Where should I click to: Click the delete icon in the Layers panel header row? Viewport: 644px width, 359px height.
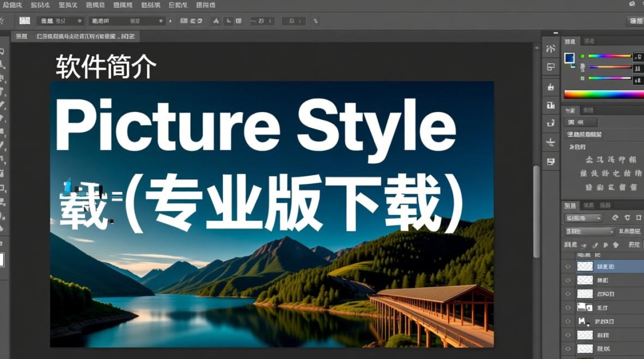(x=638, y=218)
